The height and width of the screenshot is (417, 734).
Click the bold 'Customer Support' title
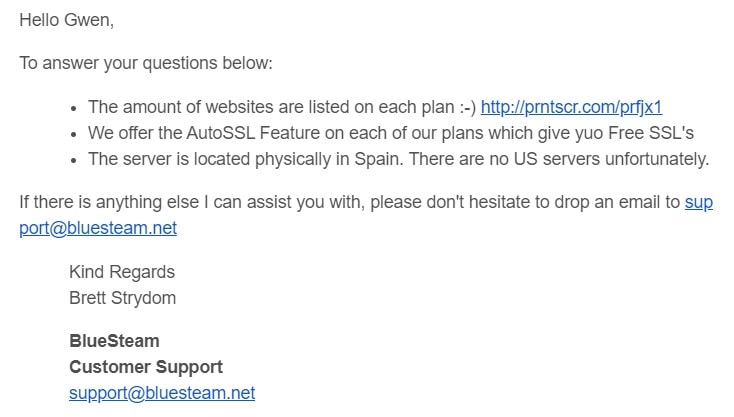coord(146,367)
